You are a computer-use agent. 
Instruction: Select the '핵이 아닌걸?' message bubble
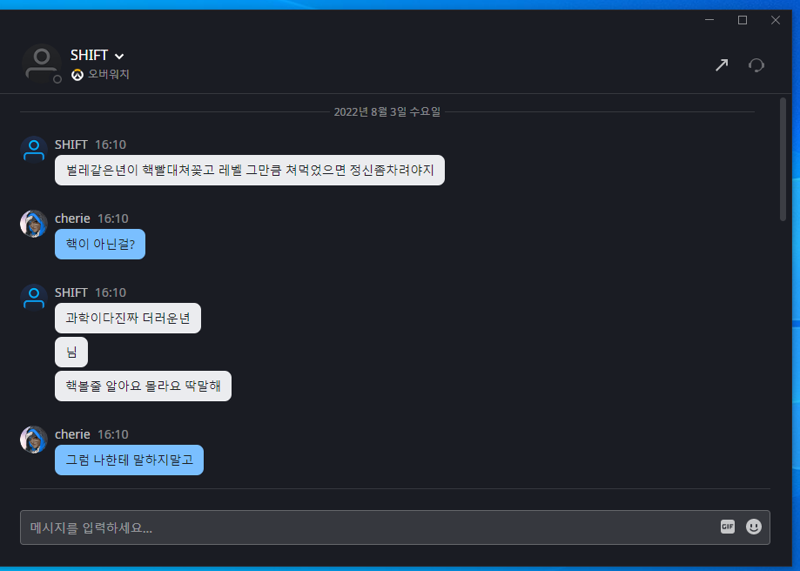click(100, 244)
